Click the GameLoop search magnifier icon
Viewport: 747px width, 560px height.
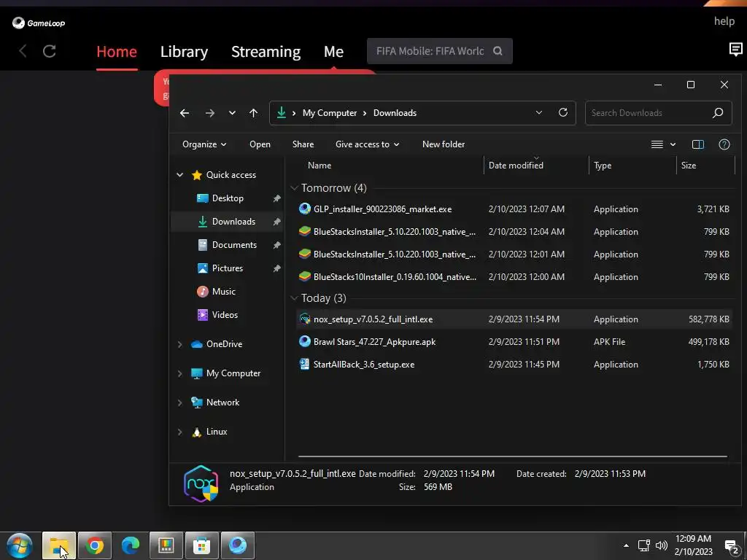(498, 51)
